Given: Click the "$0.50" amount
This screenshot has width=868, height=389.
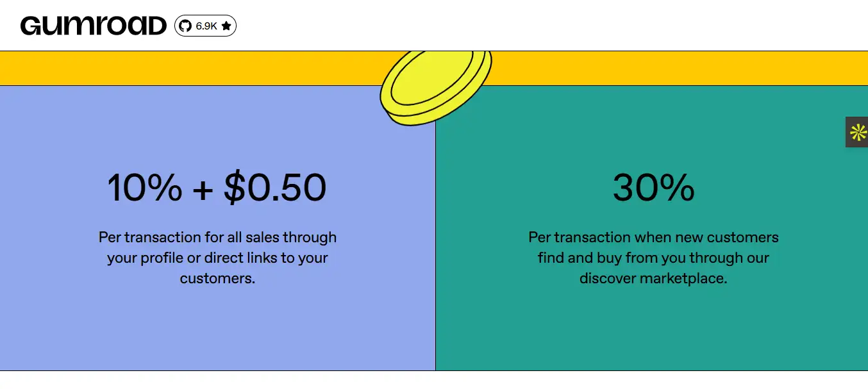Looking at the screenshot, I should tap(275, 188).
